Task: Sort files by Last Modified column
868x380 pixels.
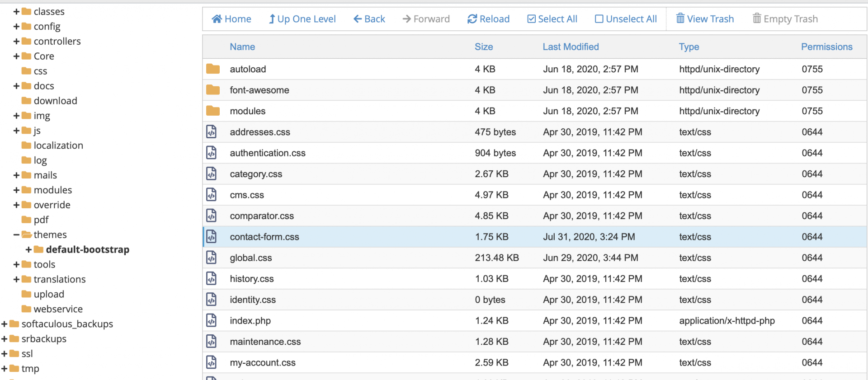Action: [x=571, y=47]
